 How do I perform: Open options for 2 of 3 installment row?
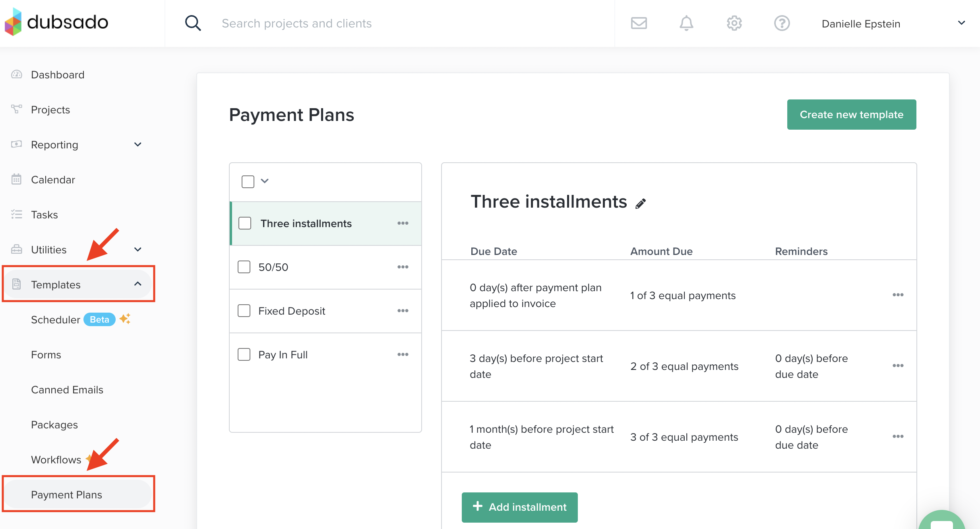coord(898,366)
